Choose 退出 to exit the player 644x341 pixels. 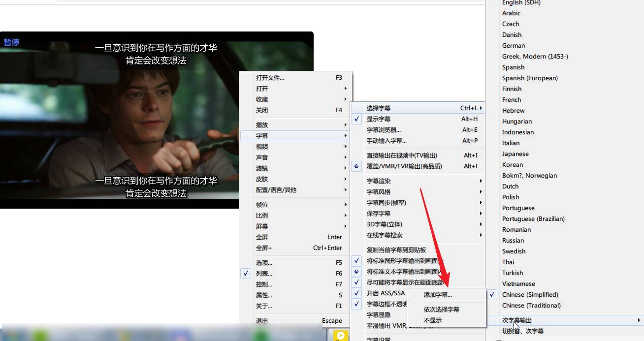coord(262,321)
